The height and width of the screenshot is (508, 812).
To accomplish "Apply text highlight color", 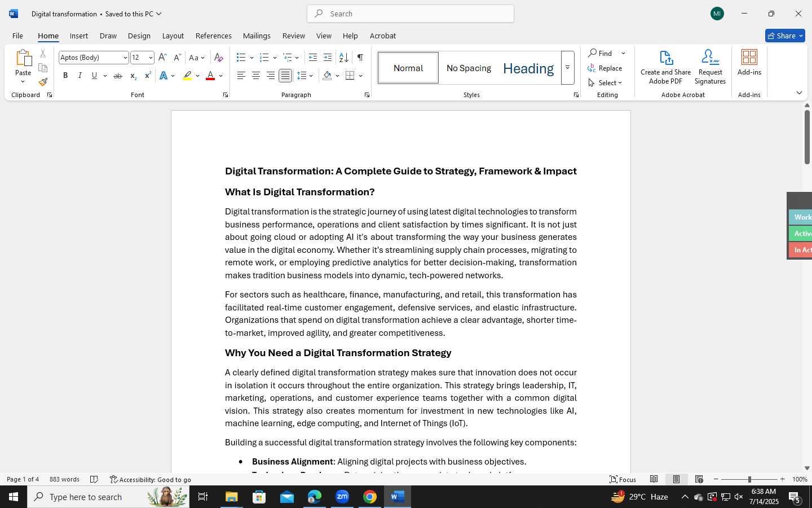I will pos(187,76).
